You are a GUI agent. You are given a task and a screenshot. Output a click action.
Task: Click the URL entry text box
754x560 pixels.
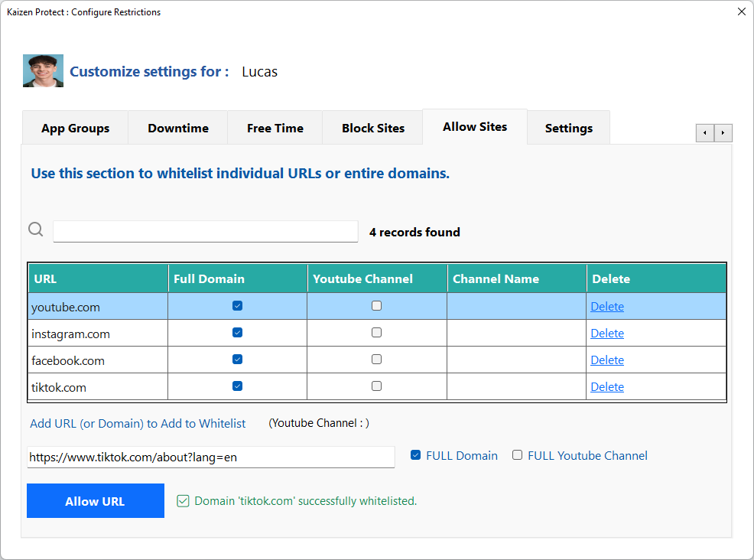(x=210, y=457)
